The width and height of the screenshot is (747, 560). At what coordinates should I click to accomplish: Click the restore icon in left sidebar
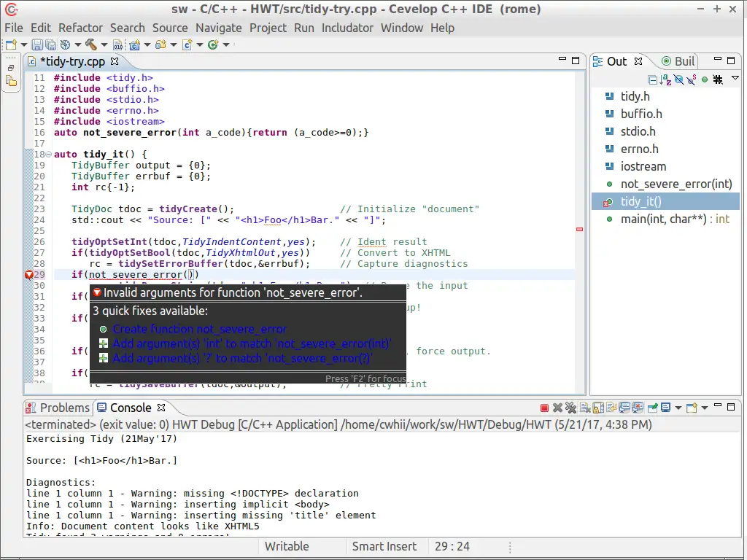pyautogui.click(x=11, y=68)
